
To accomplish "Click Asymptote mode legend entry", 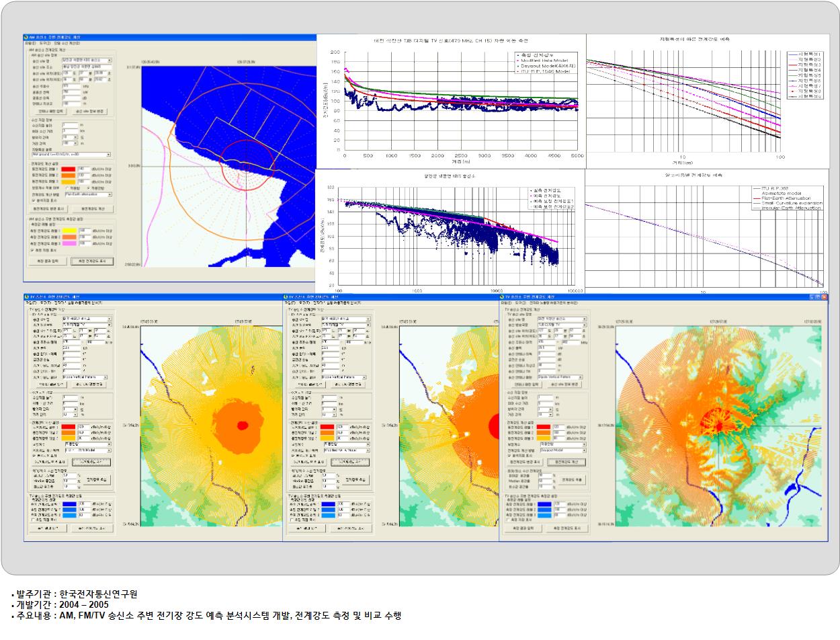I will tap(783, 192).
